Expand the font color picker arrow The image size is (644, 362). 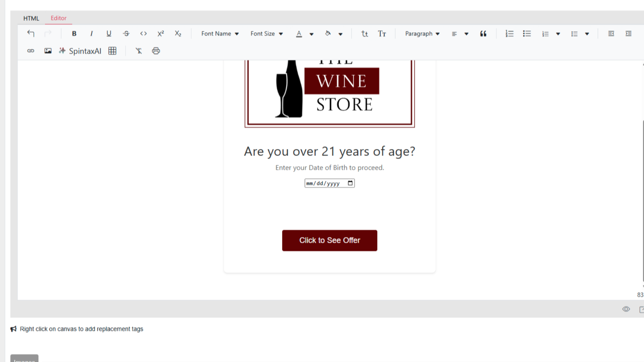pyautogui.click(x=311, y=34)
